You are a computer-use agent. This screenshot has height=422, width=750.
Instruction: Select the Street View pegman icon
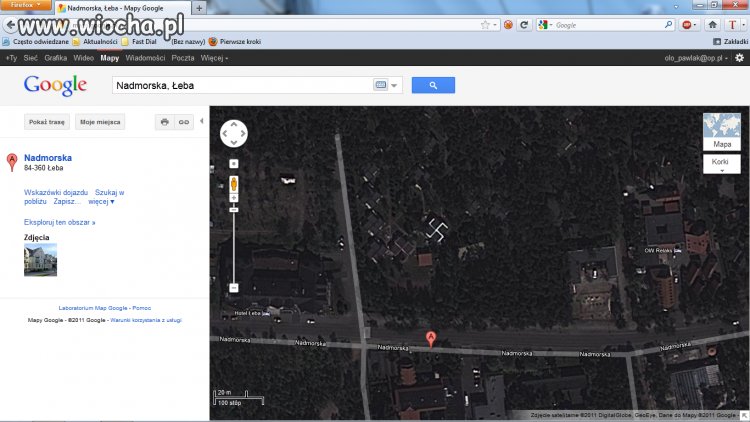(x=233, y=184)
